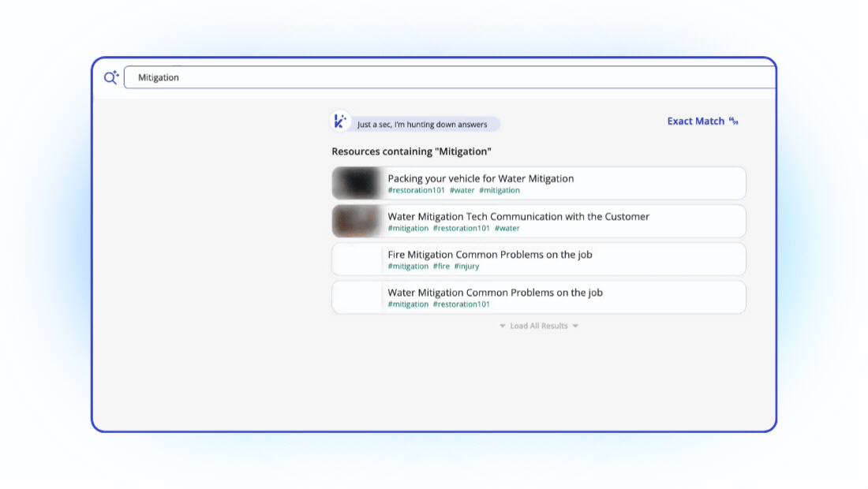This screenshot has height=489, width=868.
Task: Click the AI search magnifier icon
Action: pyautogui.click(x=111, y=77)
